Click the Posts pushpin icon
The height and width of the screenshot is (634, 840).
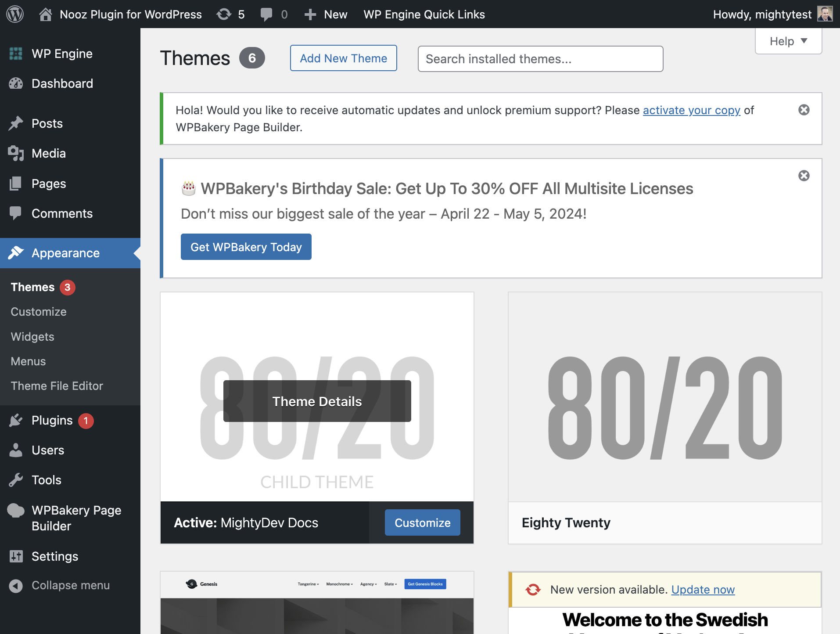pos(16,123)
